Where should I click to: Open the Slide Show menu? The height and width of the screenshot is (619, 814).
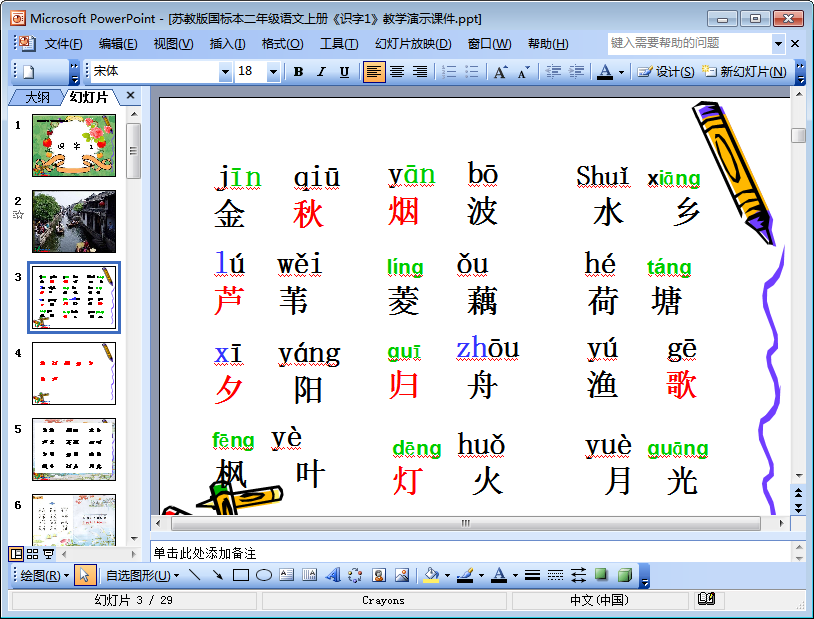[x=413, y=44]
